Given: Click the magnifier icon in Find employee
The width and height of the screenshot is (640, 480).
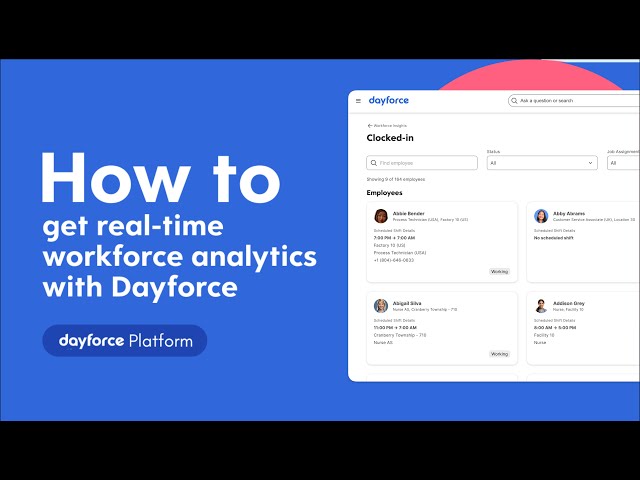Looking at the screenshot, I should click(373, 163).
